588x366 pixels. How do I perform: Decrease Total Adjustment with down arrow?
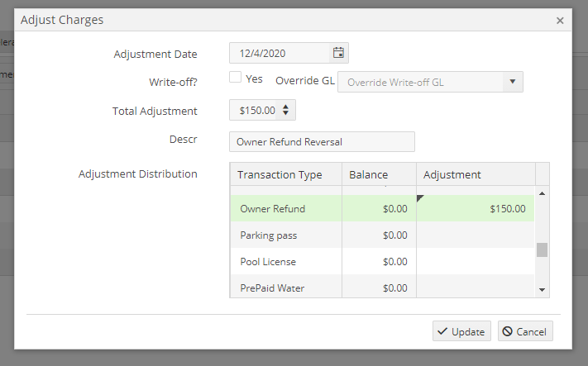[286, 114]
